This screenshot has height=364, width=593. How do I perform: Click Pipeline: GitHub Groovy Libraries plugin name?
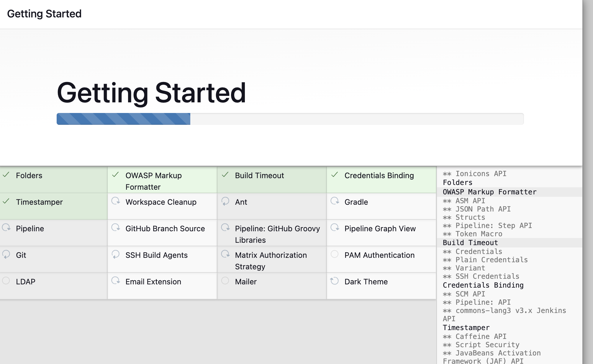pyautogui.click(x=277, y=234)
